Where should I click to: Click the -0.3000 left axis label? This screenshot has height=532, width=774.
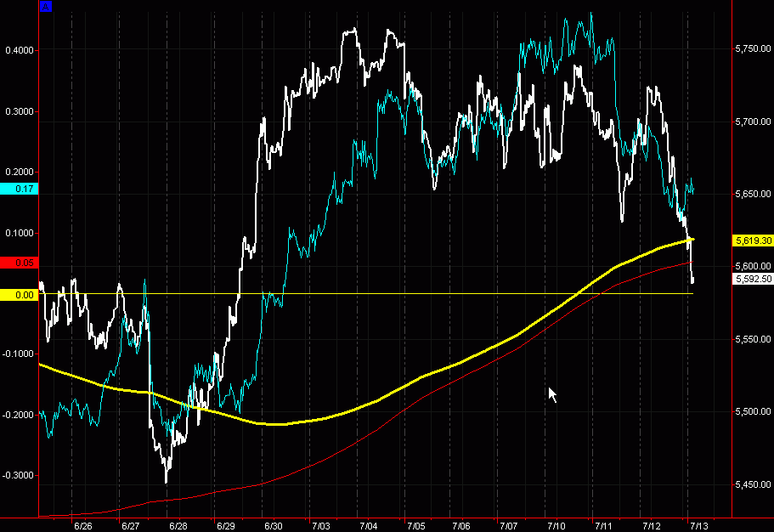[18, 475]
